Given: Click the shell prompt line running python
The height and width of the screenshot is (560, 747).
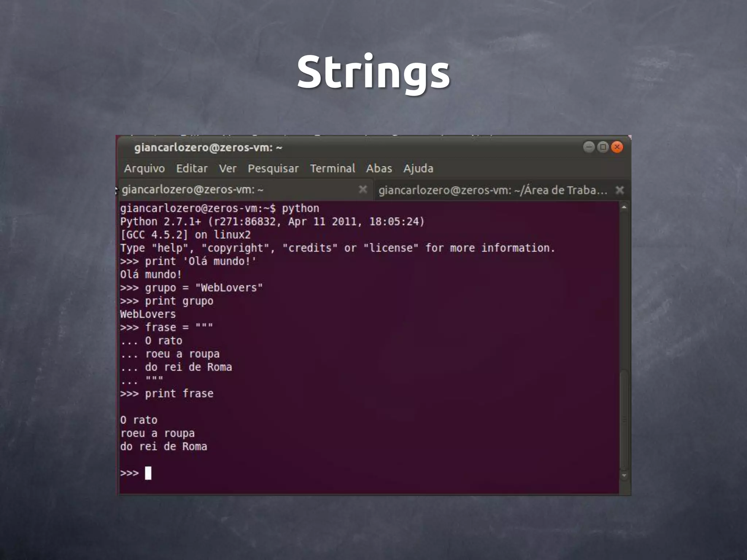Looking at the screenshot, I should pos(220,209).
